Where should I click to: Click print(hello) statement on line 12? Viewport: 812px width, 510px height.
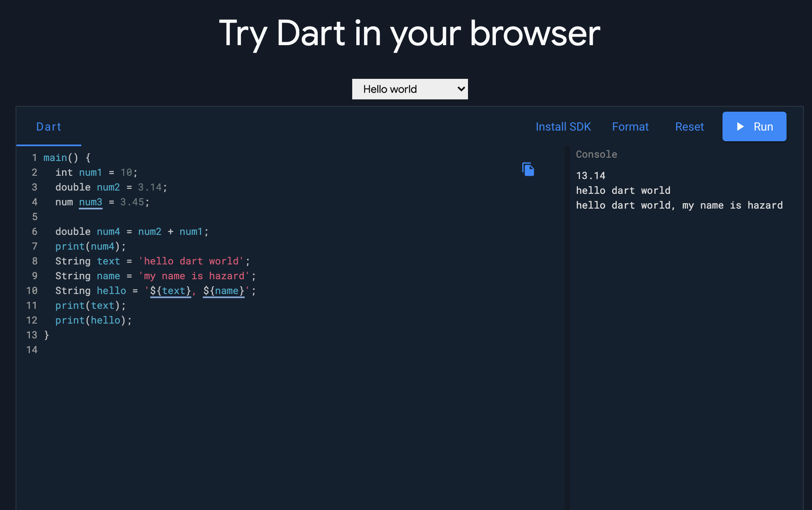click(94, 320)
